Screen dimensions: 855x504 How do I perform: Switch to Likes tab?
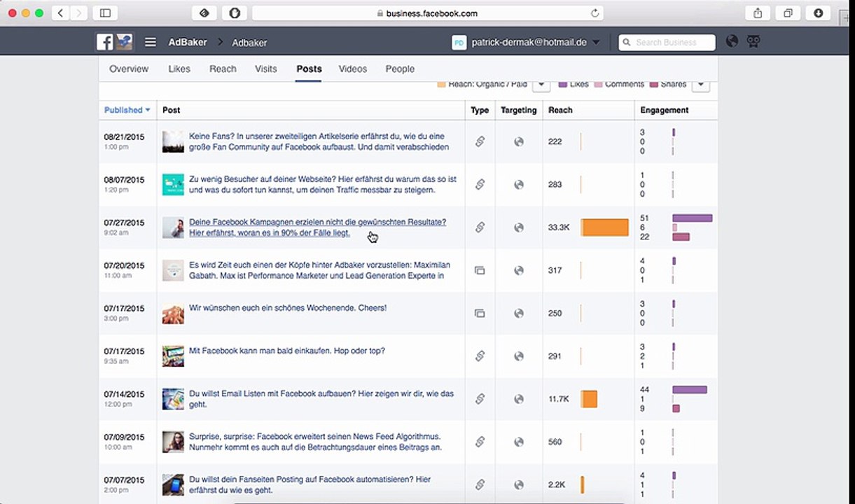coord(179,69)
